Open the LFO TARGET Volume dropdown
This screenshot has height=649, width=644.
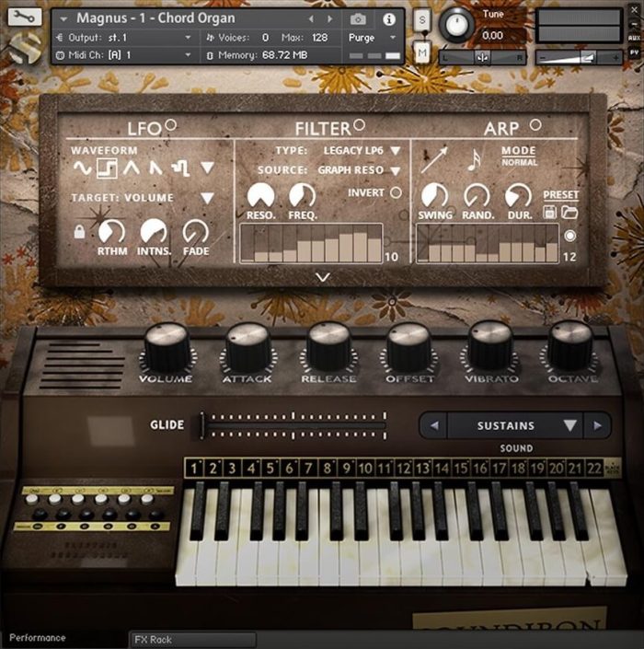tap(207, 198)
